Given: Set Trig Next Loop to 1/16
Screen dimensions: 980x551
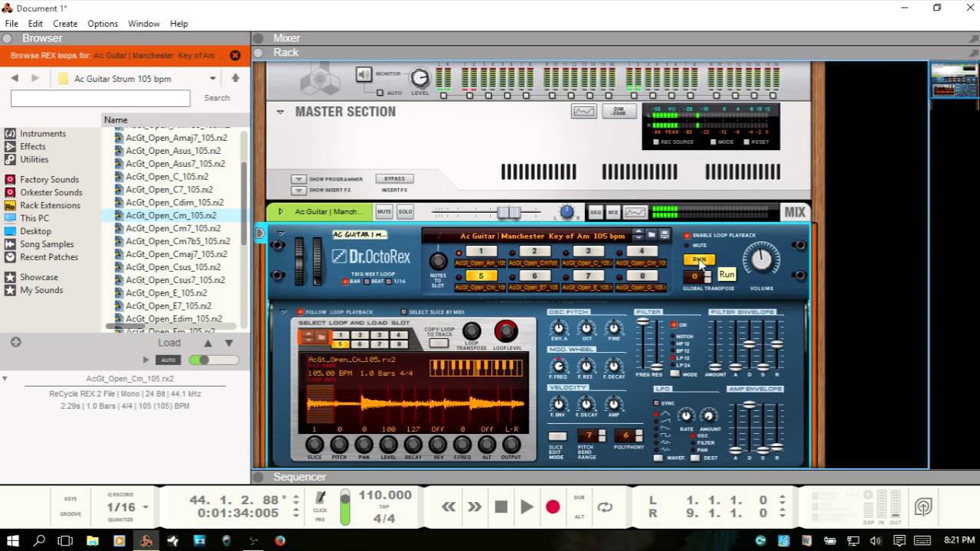Looking at the screenshot, I should coord(390,282).
